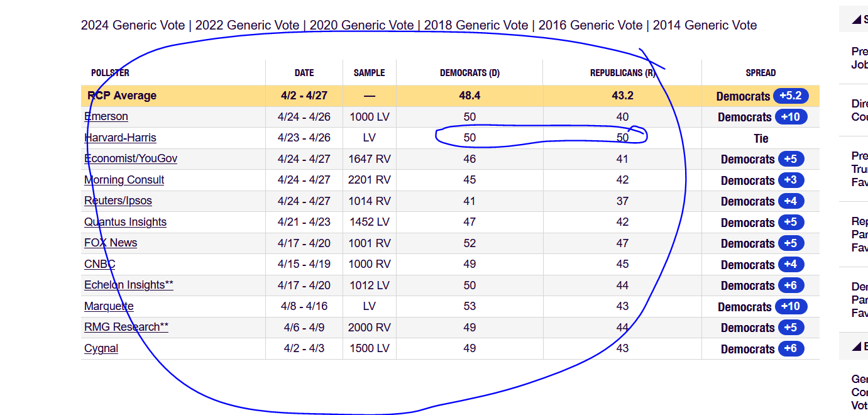Click the RCP Average 48.4 Democrats value
868x415 pixels.
click(470, 96)
